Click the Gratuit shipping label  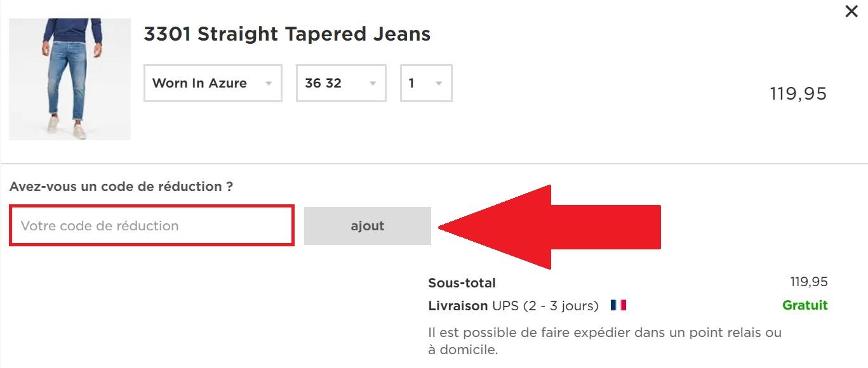tap(805, 305)
